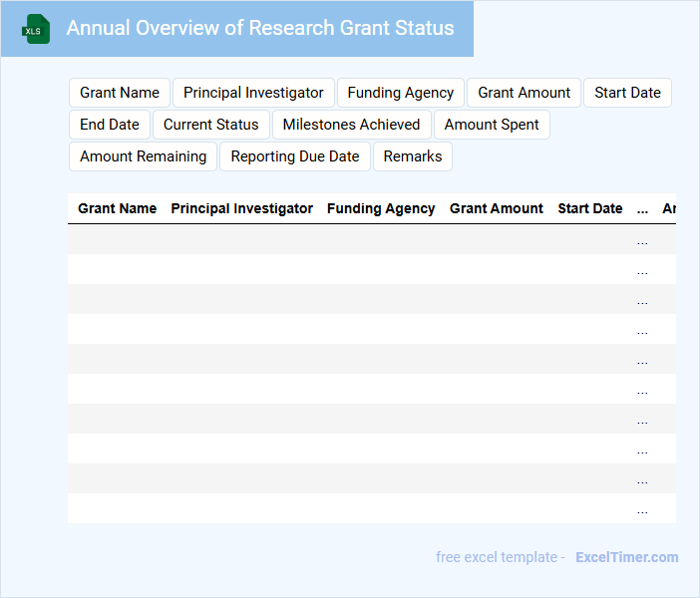Click the Start Date tag
The image size is (700, 598).
(x=627, y=93)
